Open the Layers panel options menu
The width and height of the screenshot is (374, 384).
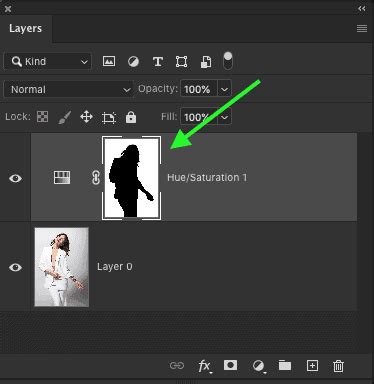coord(362,29)
